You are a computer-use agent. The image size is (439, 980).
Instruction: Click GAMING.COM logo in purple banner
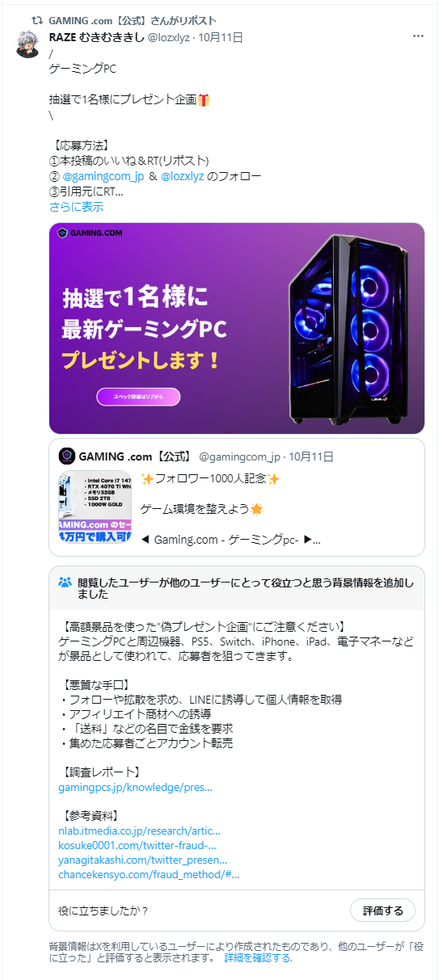point(90,233)
